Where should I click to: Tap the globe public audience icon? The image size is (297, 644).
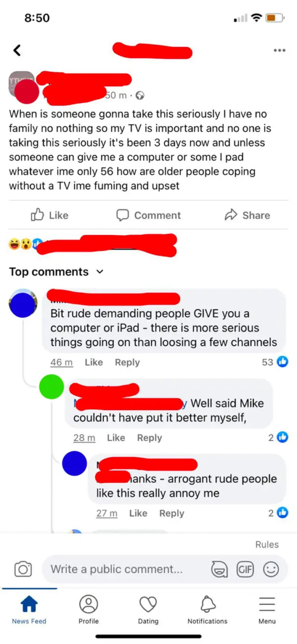click(x=140, y=96)
